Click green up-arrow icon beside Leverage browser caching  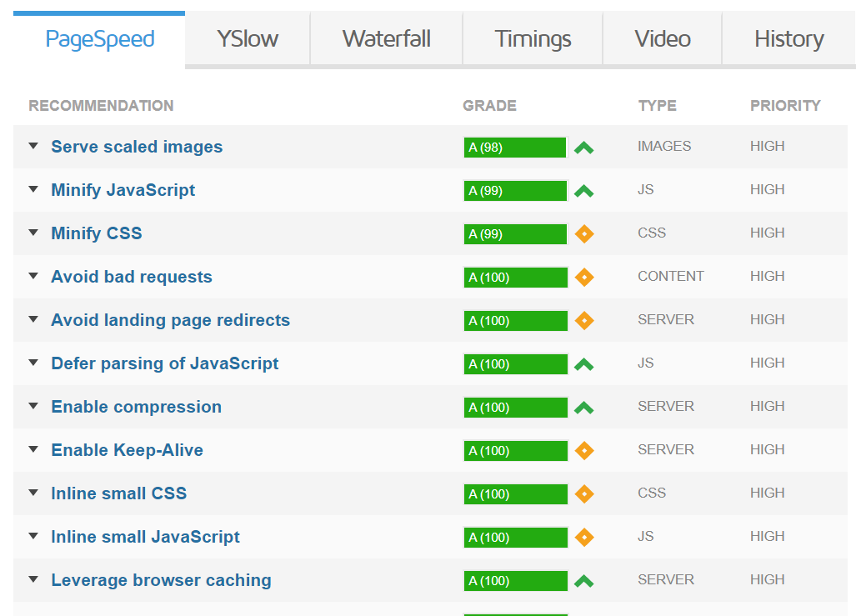583,581
